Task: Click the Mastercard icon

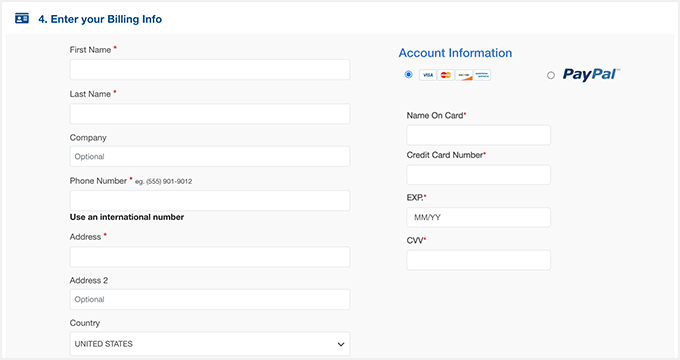Action: (446, 75)
